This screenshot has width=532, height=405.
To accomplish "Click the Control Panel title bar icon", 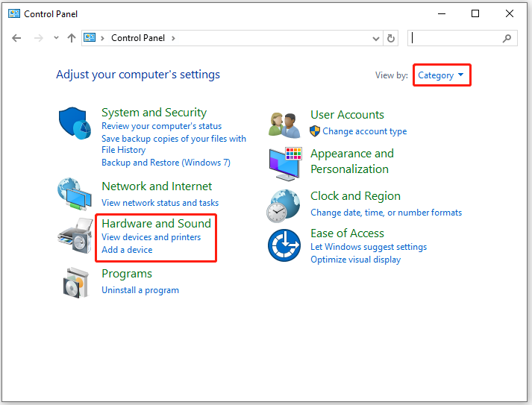I will (x=14, y=13).
